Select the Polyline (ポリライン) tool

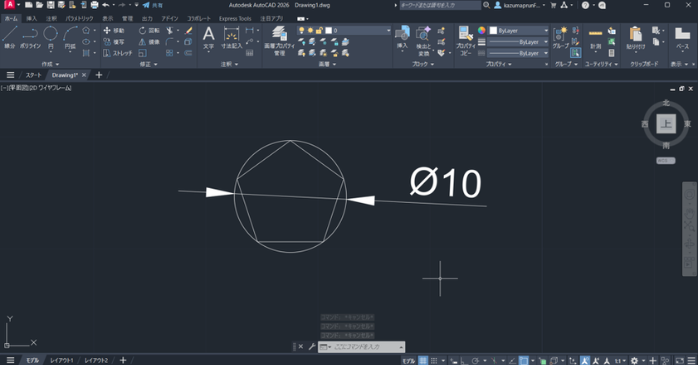tap(30, 37)
